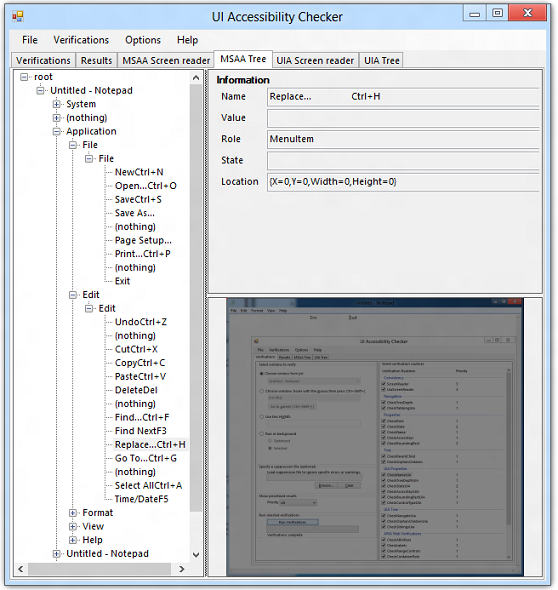Switch to the Verifications tab

[x=43, y=60]
